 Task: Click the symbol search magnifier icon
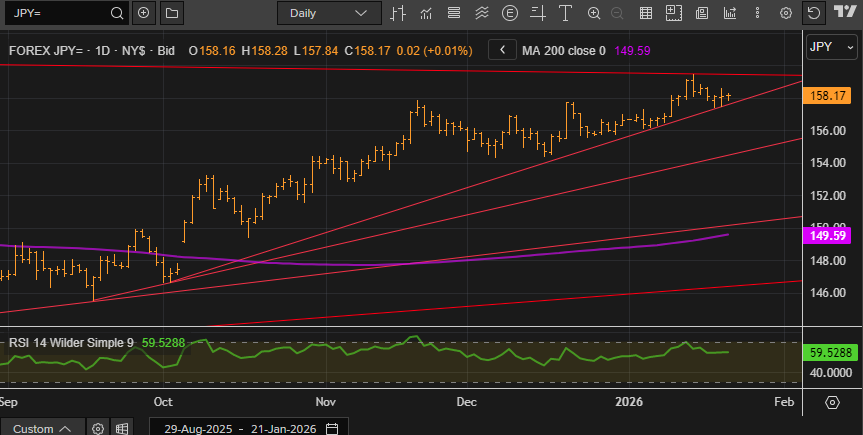116,13
